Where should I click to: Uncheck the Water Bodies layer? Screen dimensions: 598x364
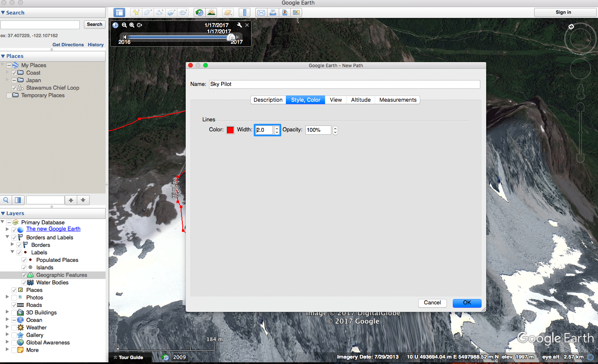coord(24,283)
